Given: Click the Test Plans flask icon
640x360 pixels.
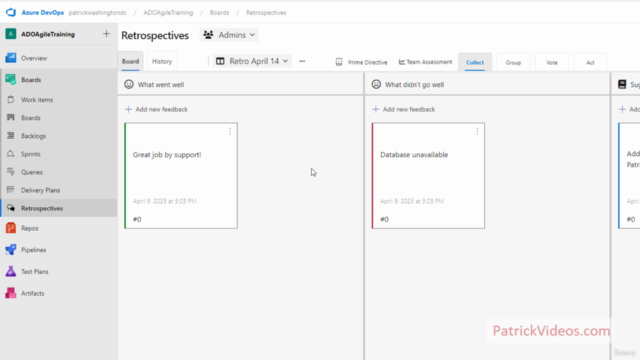Looking at the screenshot, I should [11, 271].
